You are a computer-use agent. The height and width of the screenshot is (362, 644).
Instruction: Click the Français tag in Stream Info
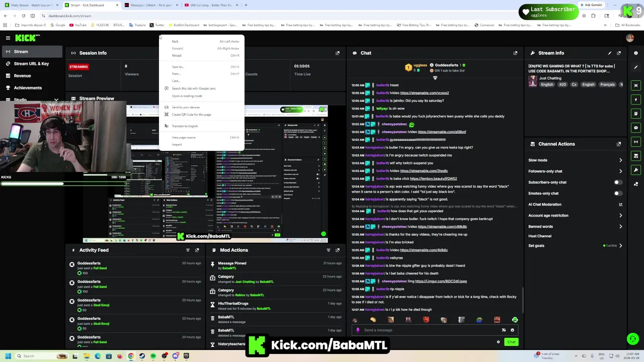(607, 85)
